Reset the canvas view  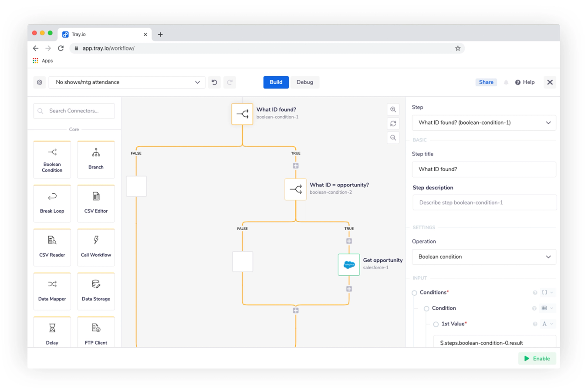[x=393, y=124]
